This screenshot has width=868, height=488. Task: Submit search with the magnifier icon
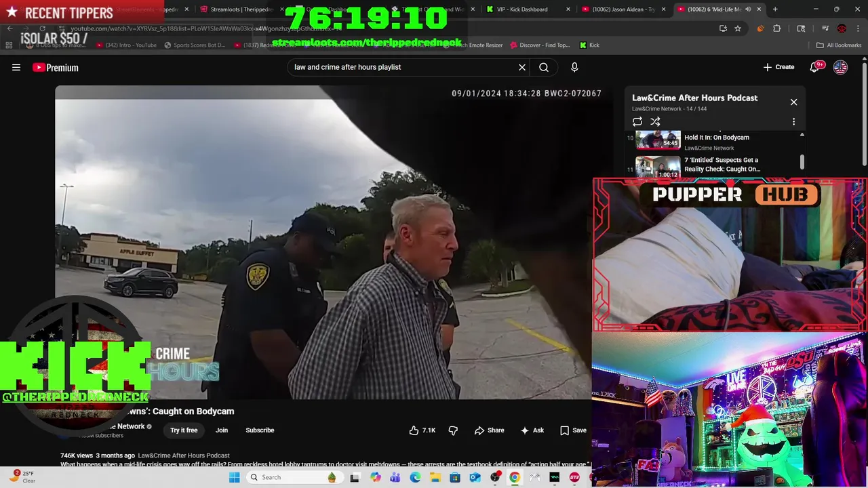coord(544,67)
